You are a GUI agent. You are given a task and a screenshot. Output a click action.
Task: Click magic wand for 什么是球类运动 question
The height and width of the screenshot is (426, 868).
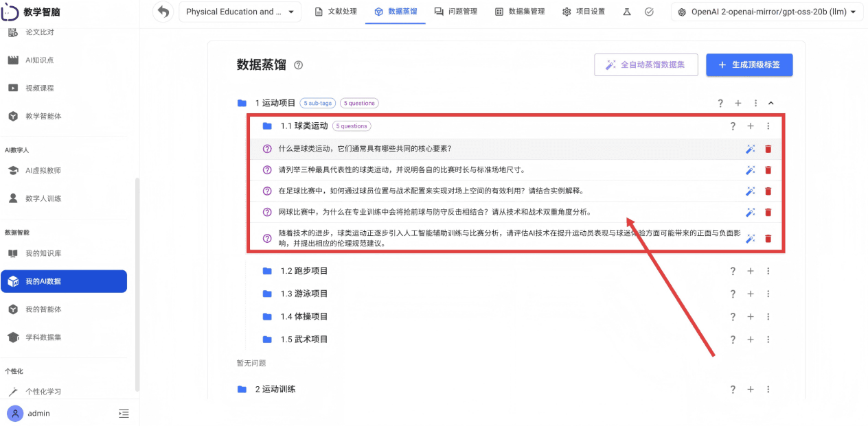(x=751, y=149)
